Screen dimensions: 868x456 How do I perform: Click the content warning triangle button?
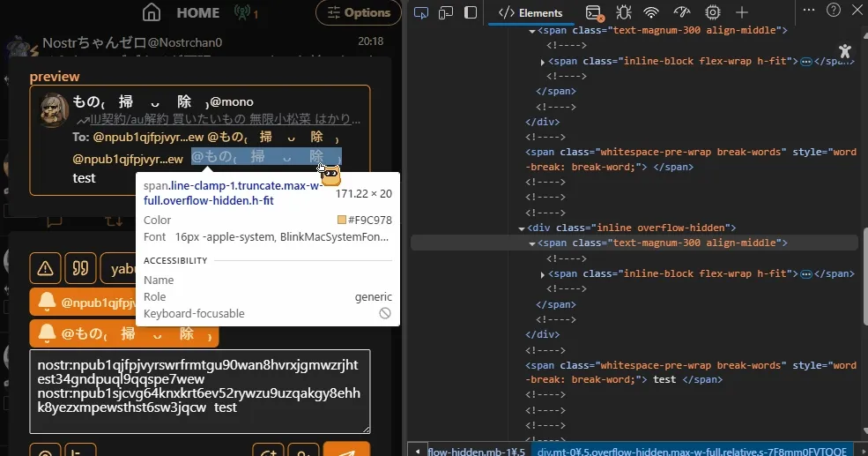(44, 268)
